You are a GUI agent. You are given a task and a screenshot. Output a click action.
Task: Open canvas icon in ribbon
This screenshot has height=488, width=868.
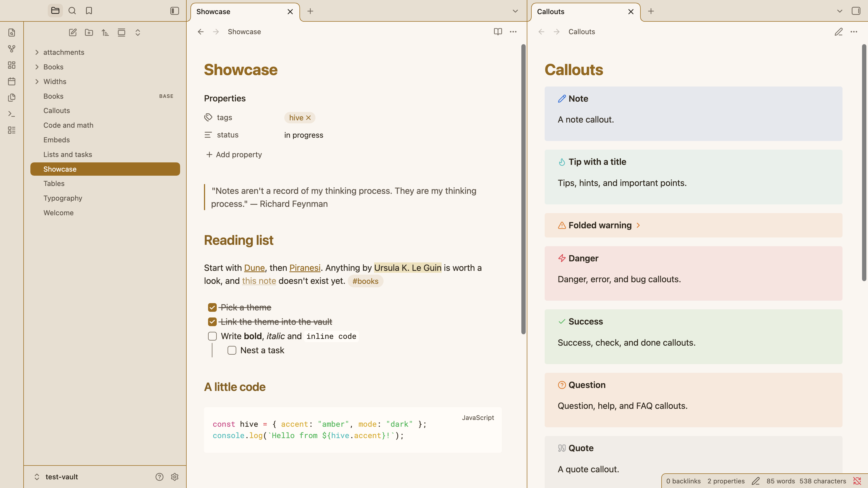coord(12,65)
